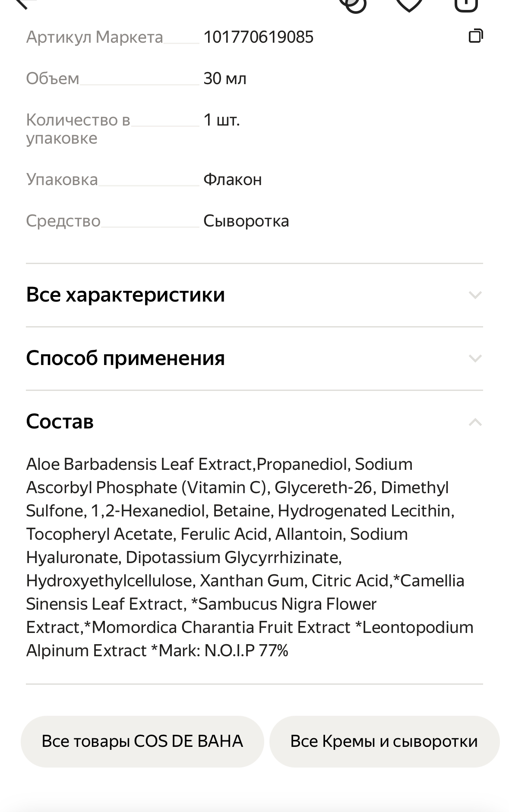The width and height of the screenshot is (509, 812).
Task: Add product to favorites with heart icon
Action: pos(409,4)
